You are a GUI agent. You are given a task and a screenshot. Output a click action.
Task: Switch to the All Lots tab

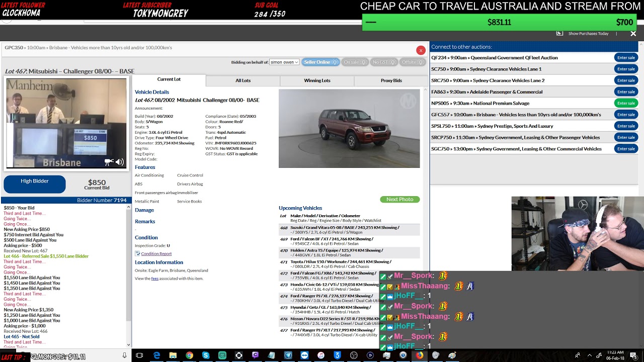coord(243,80)
